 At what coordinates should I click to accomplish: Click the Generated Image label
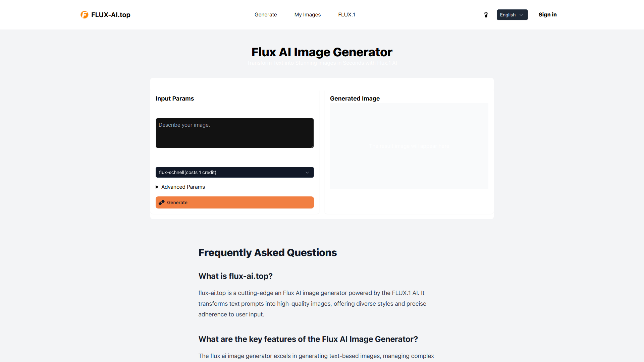click(355, 99)
